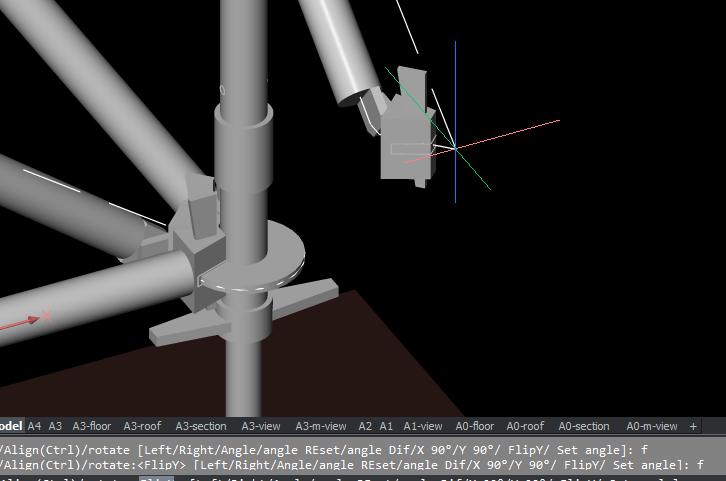The width and height of the screenshot is (726, 481).
Task: Select the A3 layout tab
Action: (55, 426)
